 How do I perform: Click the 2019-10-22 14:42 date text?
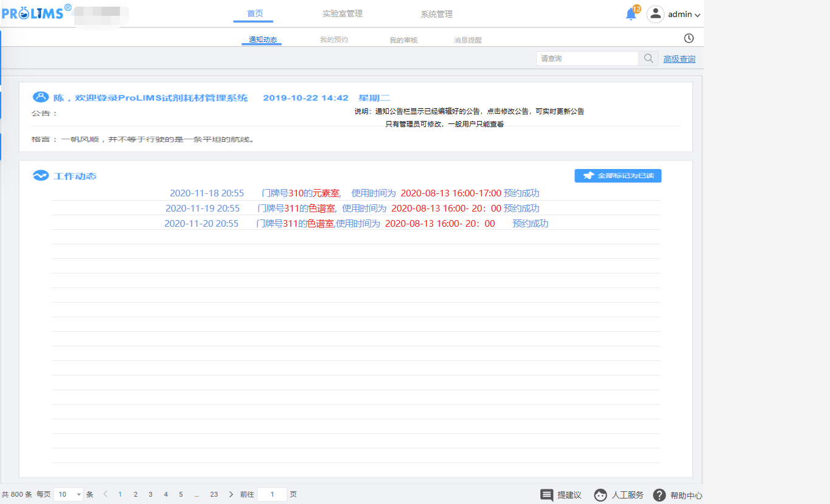[305, 98]
